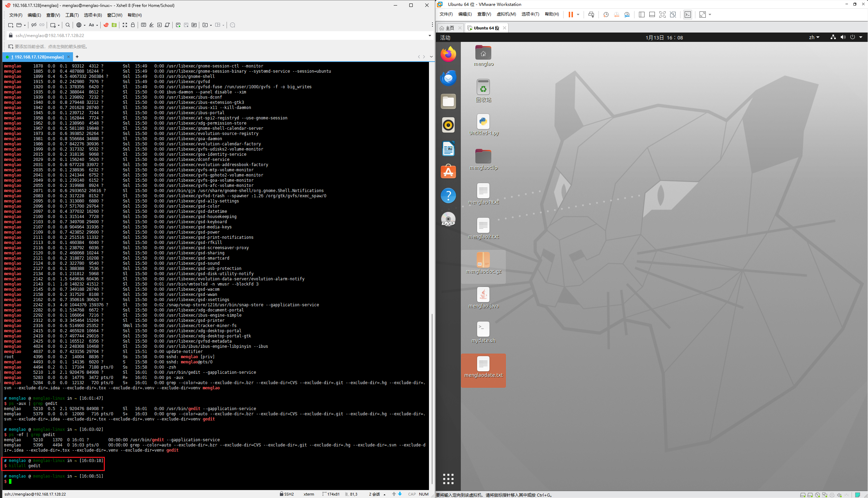Click 活动 Activities in the Ubuntu top bar
The width and height of the screenshot is (868, 498).
[445, 38]
